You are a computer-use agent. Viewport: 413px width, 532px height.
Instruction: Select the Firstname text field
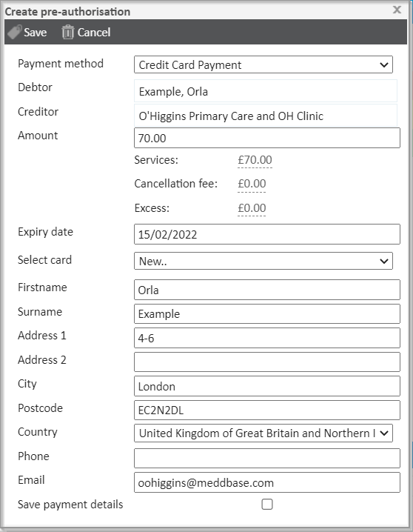point(267,290)
